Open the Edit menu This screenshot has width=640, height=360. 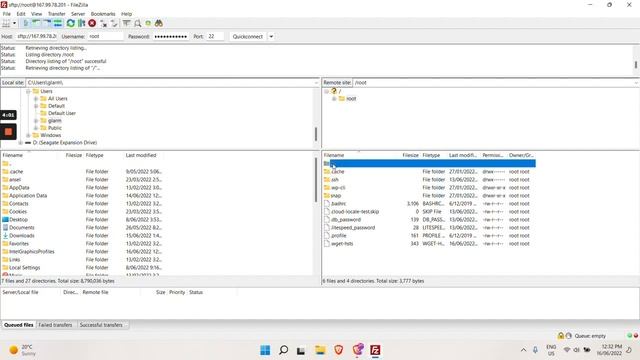(21, 14)
